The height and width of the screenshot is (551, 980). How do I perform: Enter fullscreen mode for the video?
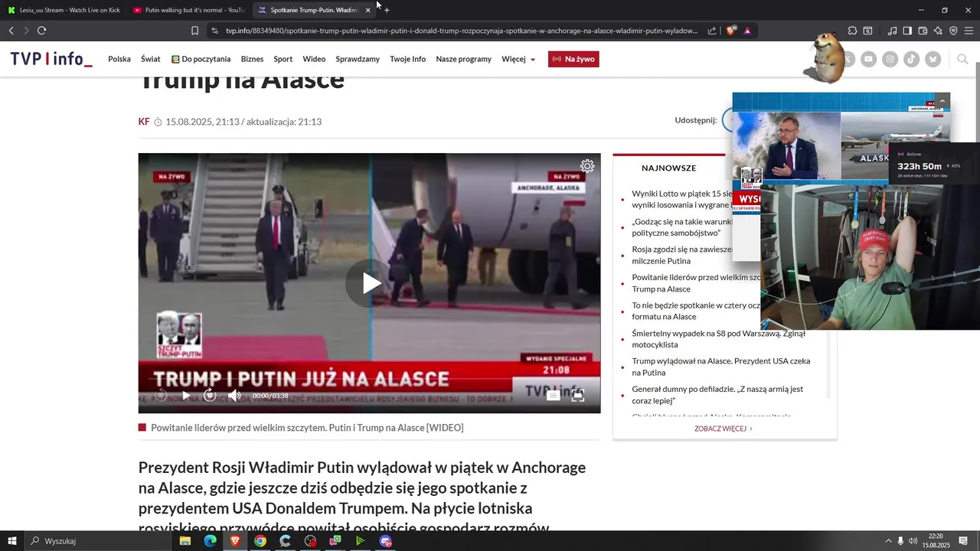point(578,395)
